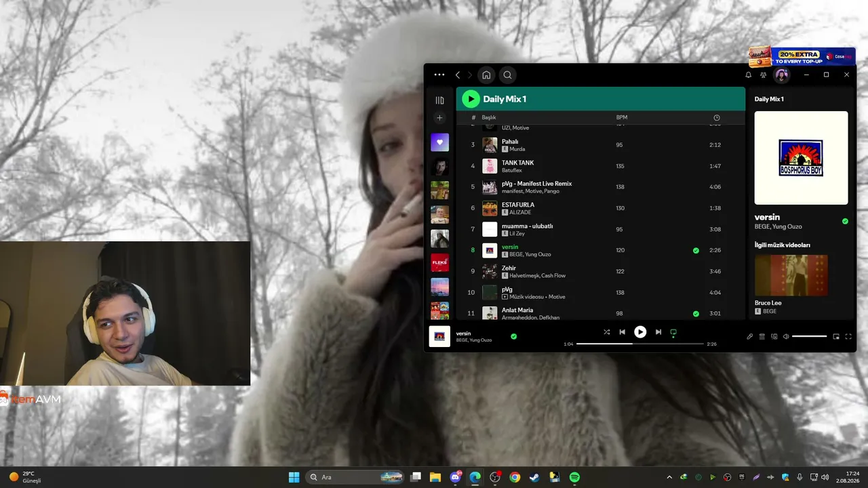
Task: Sort tracks by the Başlık column header
Action: pos(489,118)
